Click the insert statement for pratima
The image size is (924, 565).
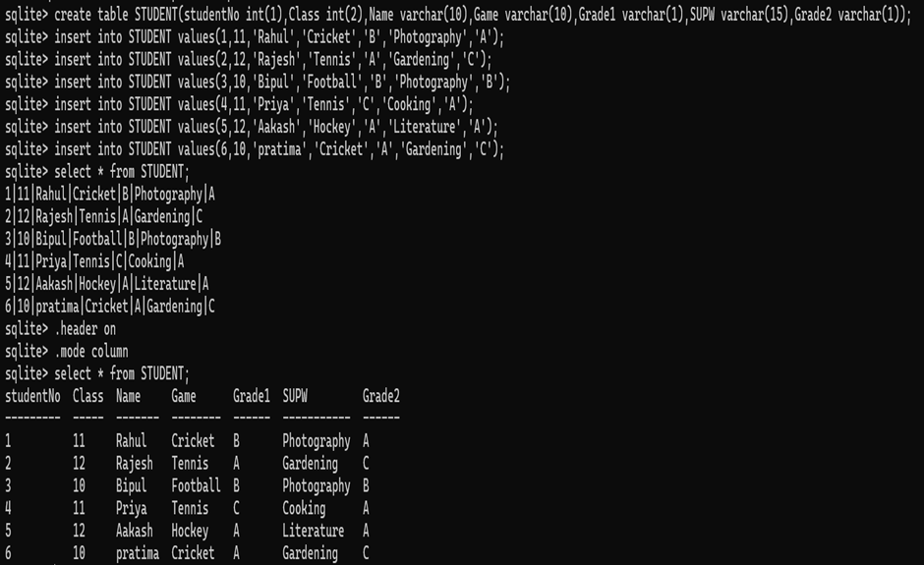pyautogui.click(x=255, y=149)
